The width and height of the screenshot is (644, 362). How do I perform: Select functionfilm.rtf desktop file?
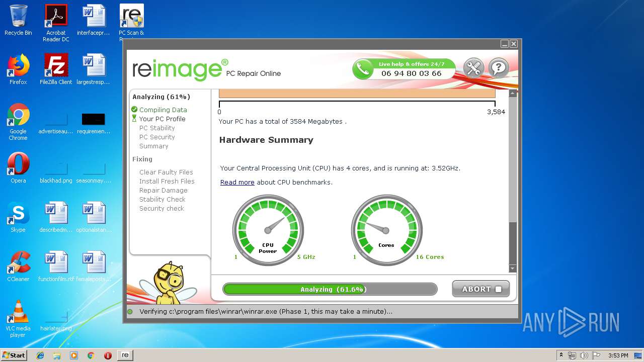56,266
